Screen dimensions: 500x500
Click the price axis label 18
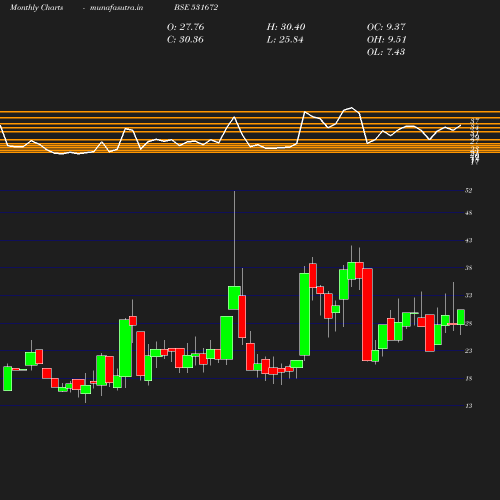pyautogui.click(x=469, y=378)
